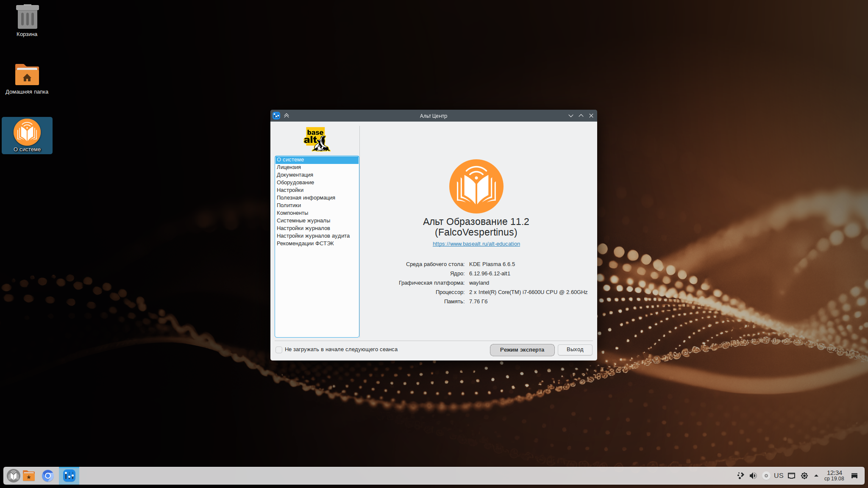
Task: Open the basealt.ru/alt-education link
Action: pyautogui.click(x=476, y=244)
